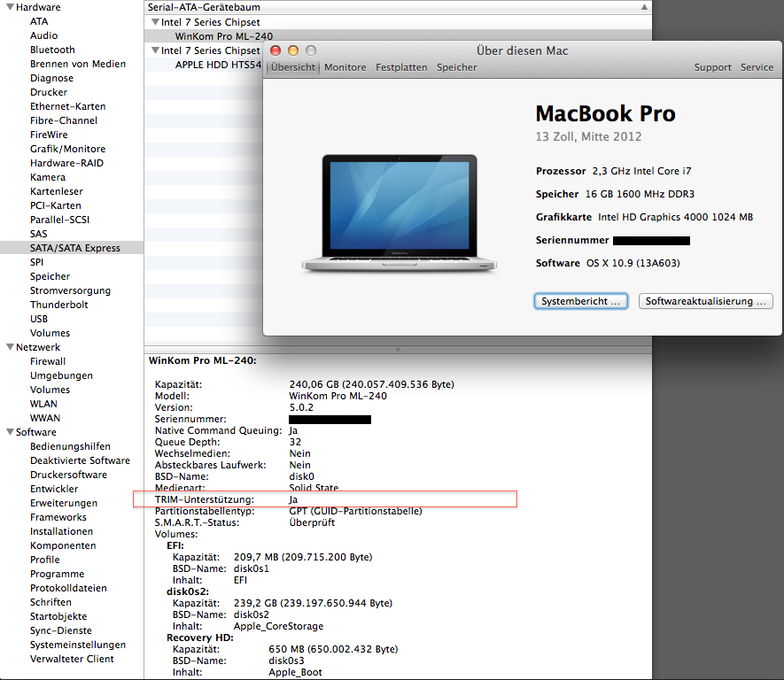The image size is (784, 680).
Task: Minimize the Über diesen Mac window
Action: [x=293, y=50]
